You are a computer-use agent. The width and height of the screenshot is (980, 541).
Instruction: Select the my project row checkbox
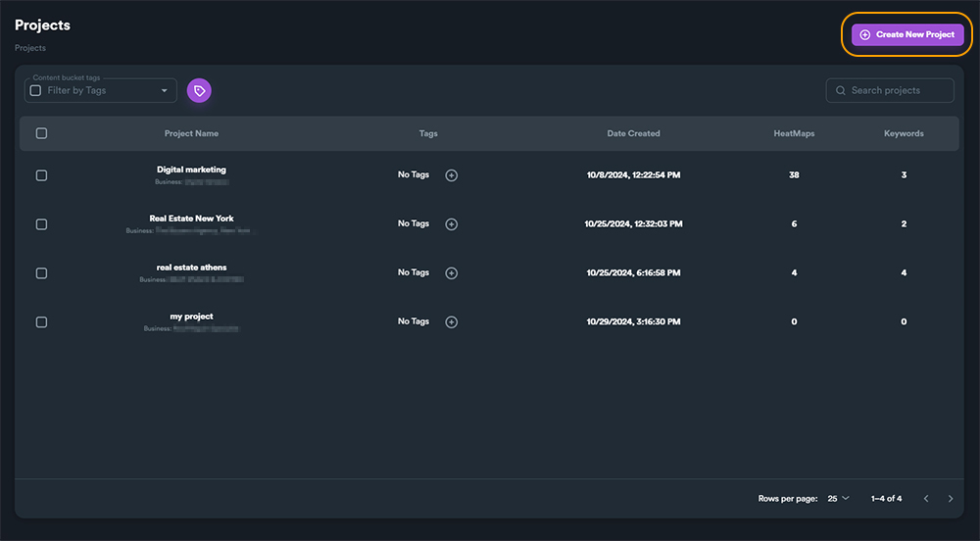[41, 322]
